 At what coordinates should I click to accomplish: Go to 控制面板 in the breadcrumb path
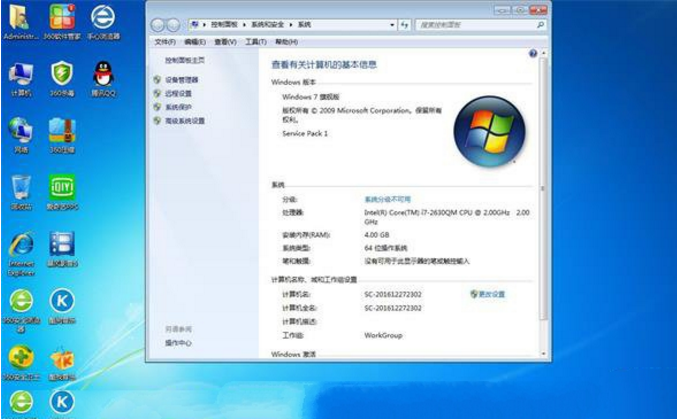[x=224, y=25]
